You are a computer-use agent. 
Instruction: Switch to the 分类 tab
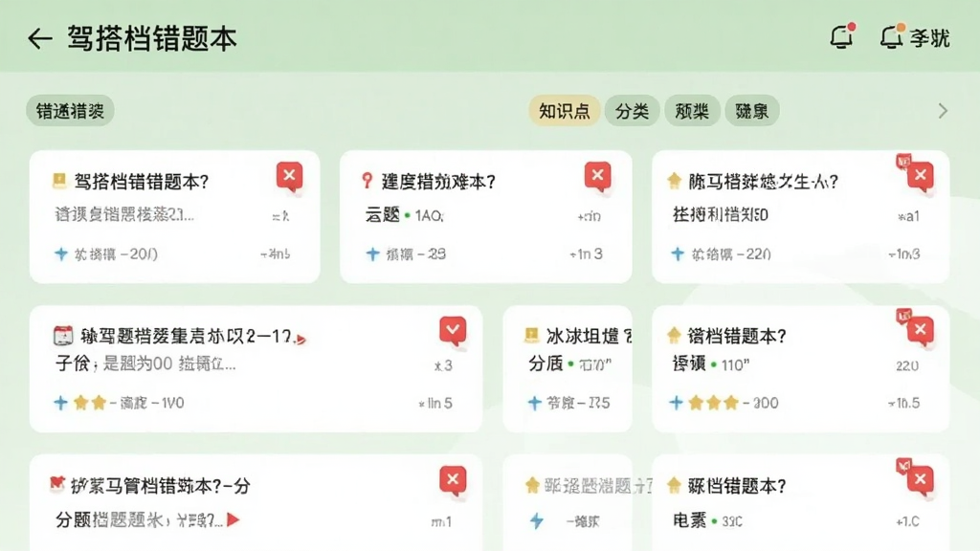pyautogui.click(x=632, y=111)
